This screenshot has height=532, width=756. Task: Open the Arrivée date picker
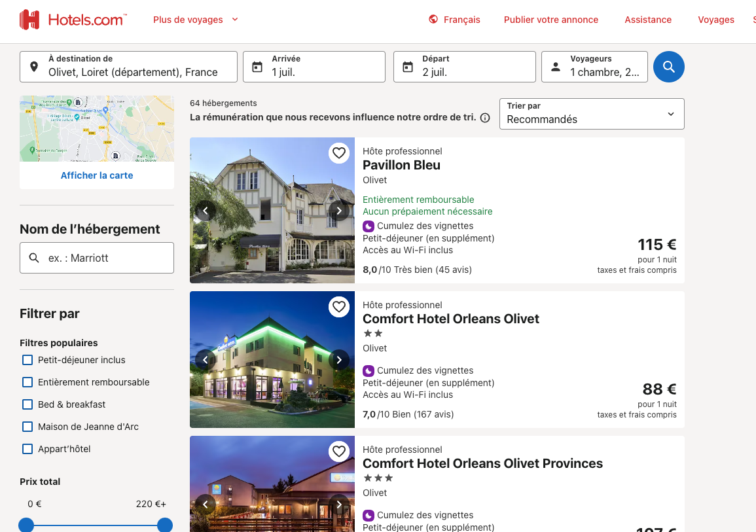point(314,67)
